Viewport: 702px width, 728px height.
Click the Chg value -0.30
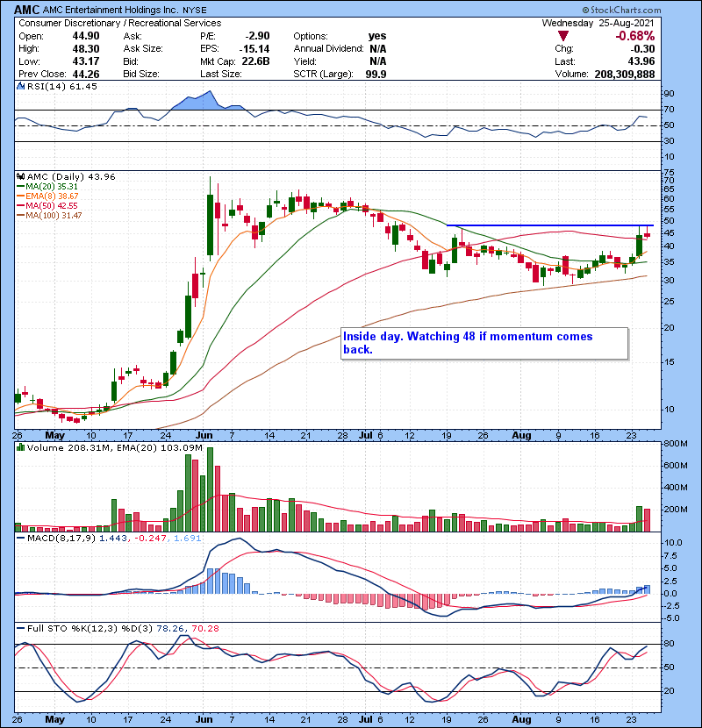coord(642,49)
